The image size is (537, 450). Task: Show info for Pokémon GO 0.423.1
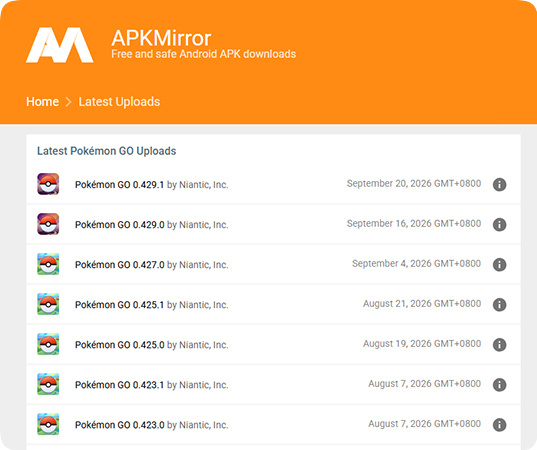499,385
